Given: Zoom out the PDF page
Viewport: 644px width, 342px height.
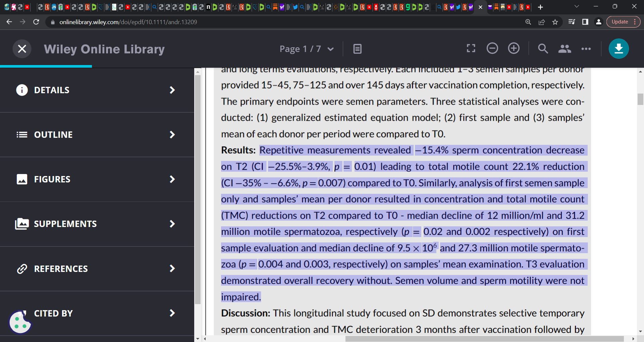Looking at the screenshot, I should [492, 48].
